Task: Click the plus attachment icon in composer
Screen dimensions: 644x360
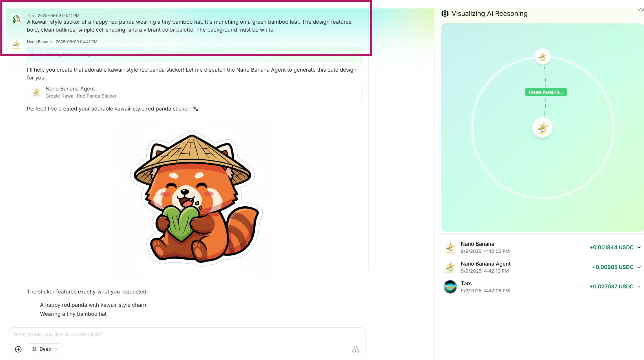Action: pos(18,349)
